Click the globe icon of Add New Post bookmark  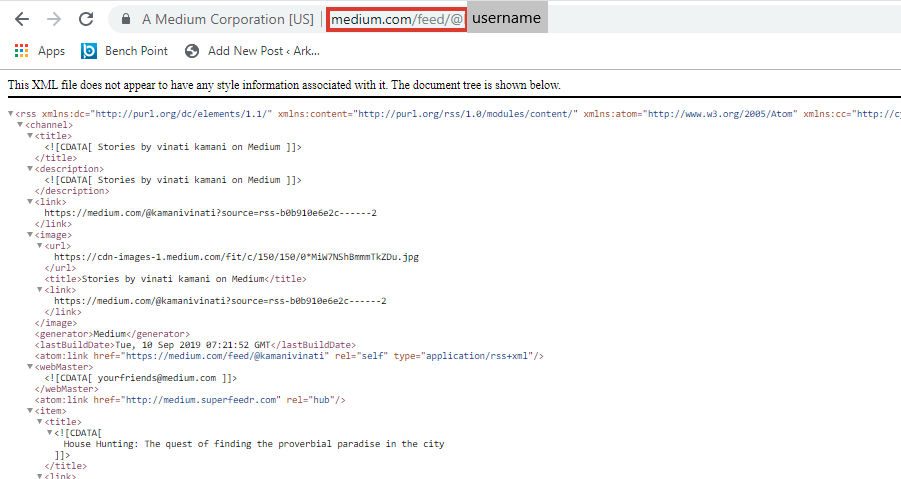point(192,51)
